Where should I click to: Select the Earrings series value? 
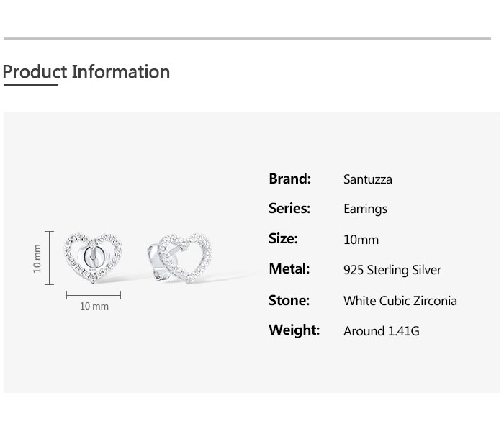coord(365,209)
